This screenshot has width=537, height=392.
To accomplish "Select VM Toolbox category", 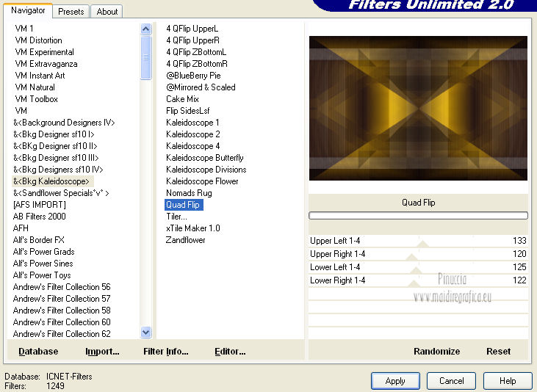I will point(36,99).
